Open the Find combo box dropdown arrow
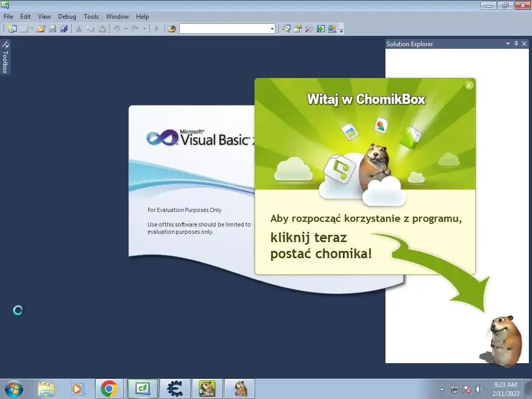 tap(272, 29)
